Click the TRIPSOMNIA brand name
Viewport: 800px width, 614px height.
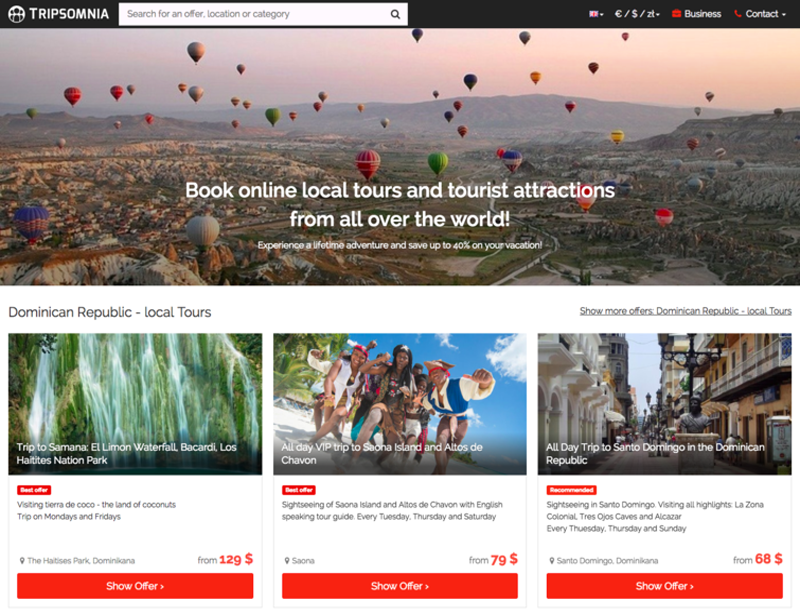point(70,14)
